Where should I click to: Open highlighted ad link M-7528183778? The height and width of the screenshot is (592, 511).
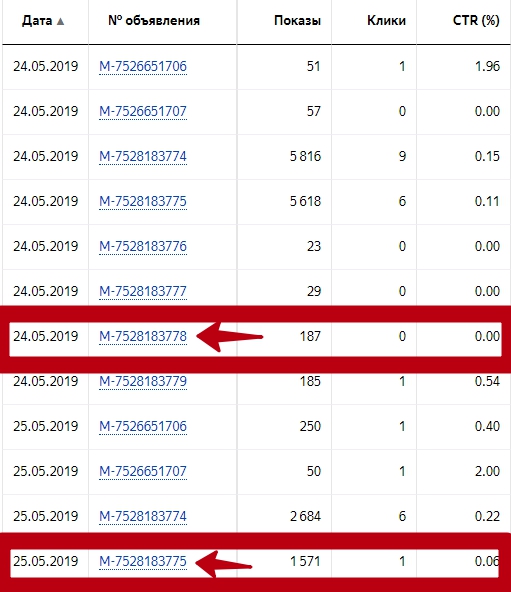[143, 336]
